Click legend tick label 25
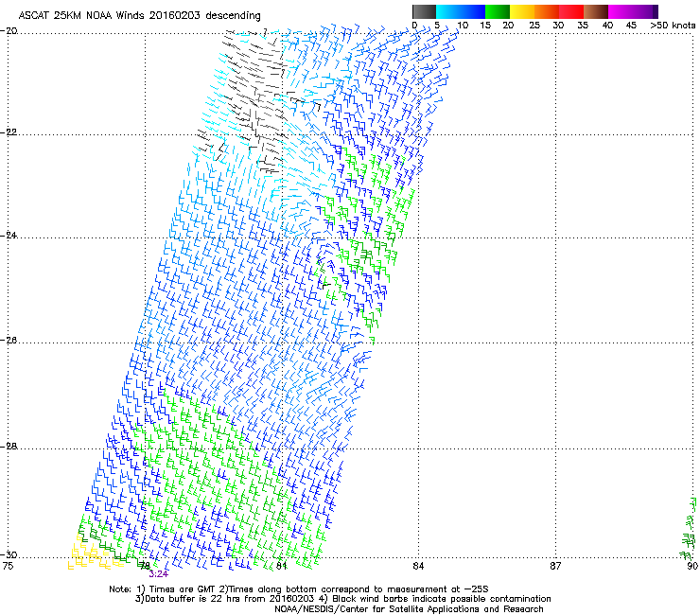This screenshot has height=615, width=700. coord(534,26)
